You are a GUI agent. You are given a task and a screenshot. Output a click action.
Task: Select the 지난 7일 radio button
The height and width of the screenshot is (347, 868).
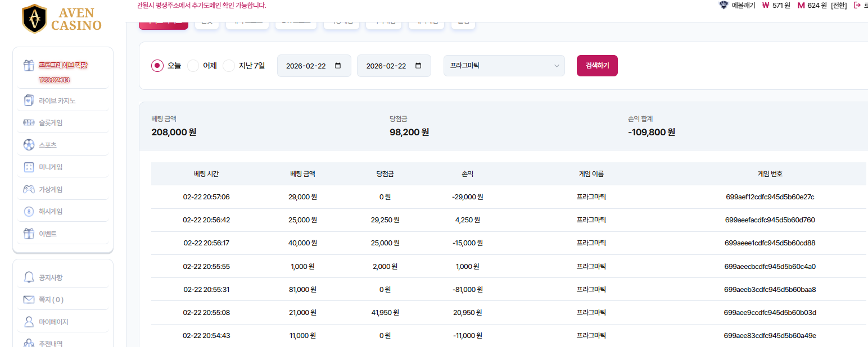click(x=229, y=66)
